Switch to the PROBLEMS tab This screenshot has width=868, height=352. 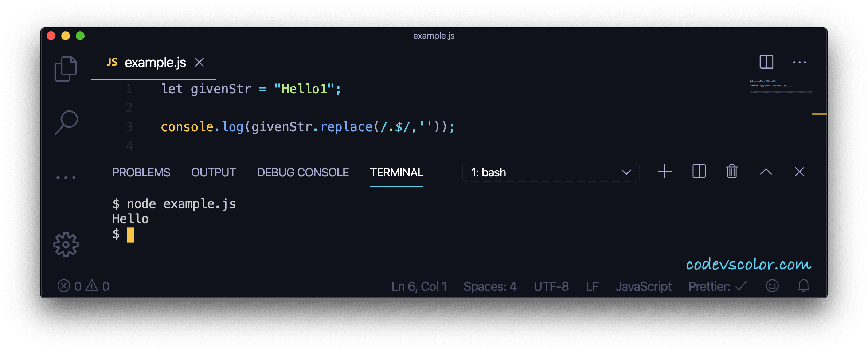(x=141, y=172)
